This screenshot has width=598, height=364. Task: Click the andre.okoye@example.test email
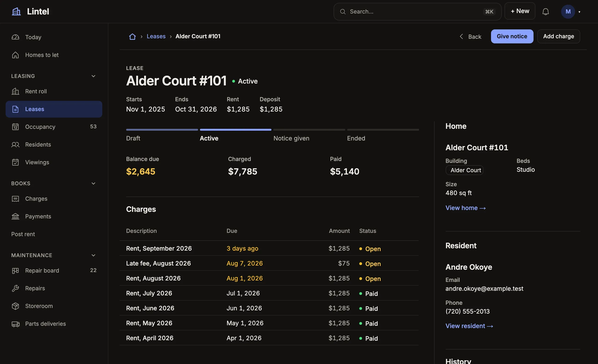point(484,289)
